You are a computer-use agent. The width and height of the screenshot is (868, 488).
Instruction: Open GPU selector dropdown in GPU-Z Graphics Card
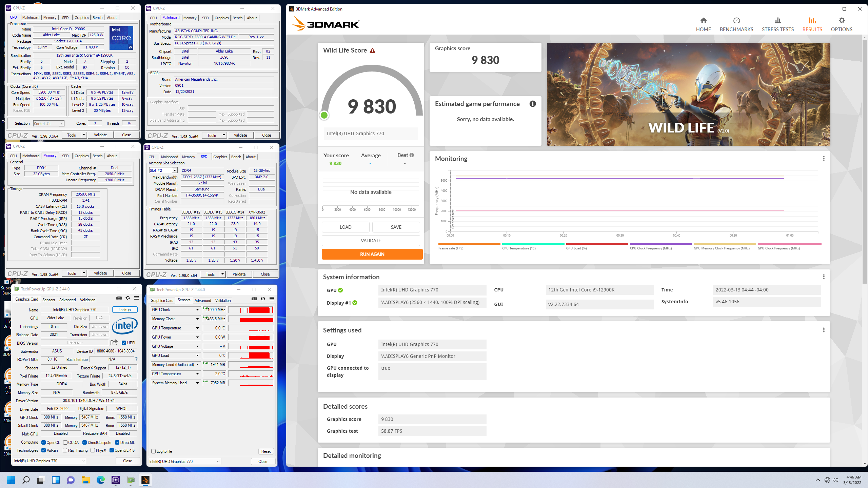pyautogui.click(x=49, y=461)
